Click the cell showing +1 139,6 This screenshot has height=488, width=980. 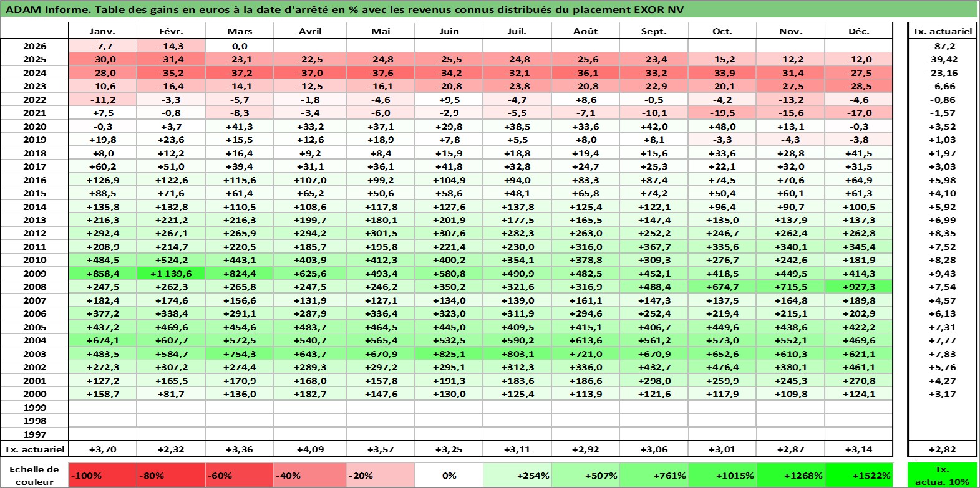point(171,274)
